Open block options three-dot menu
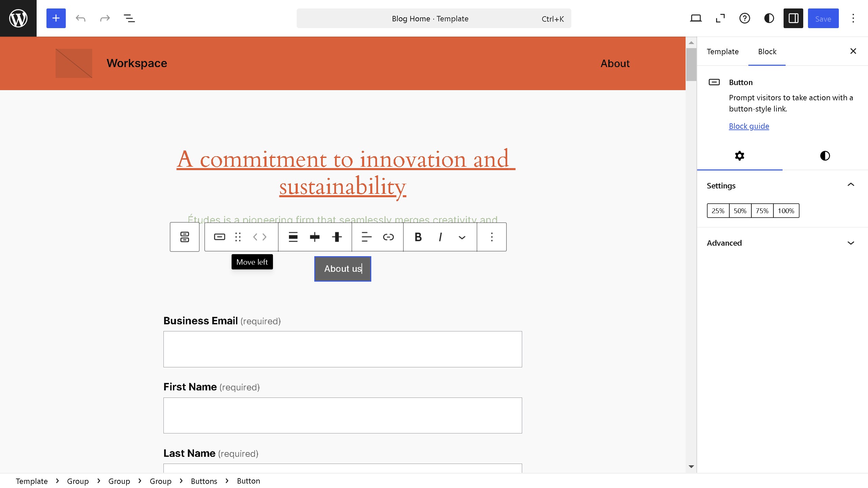Viewport: 868px width, 488px height. point(492,237)
